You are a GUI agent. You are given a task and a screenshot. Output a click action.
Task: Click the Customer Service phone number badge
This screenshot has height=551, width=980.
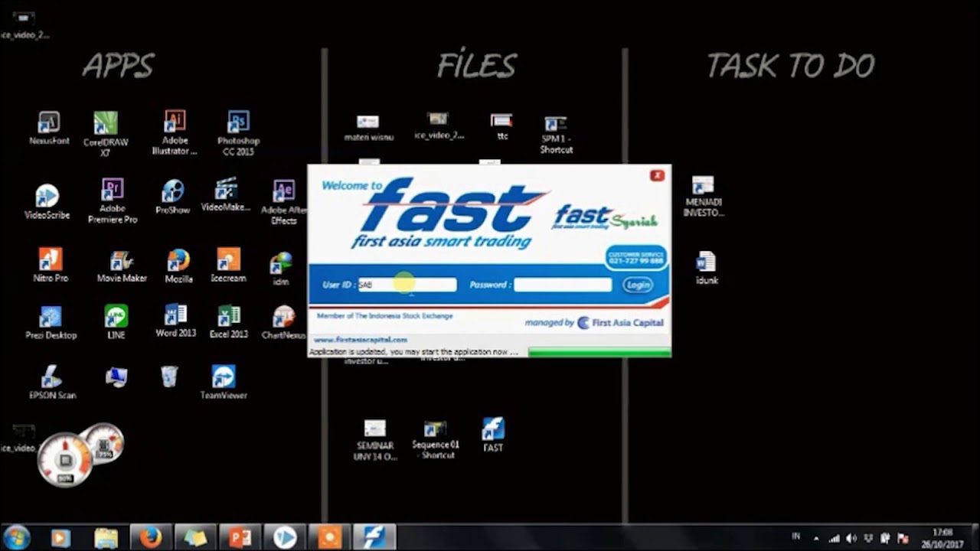635,257
